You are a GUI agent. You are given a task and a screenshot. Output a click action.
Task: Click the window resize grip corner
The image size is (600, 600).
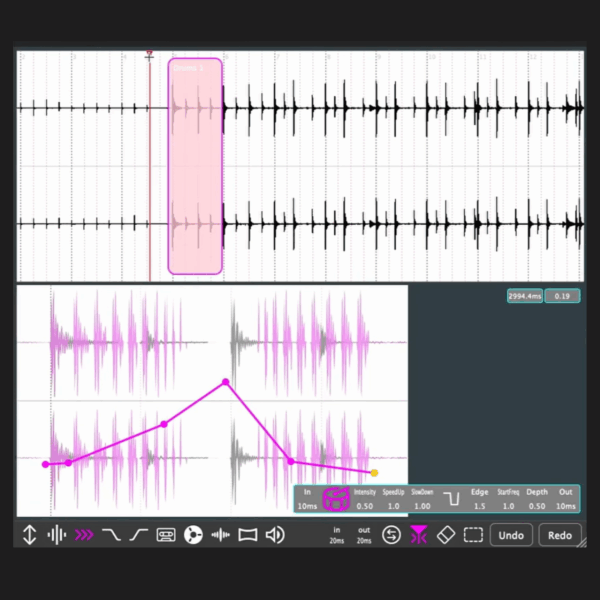click(581, 542)
